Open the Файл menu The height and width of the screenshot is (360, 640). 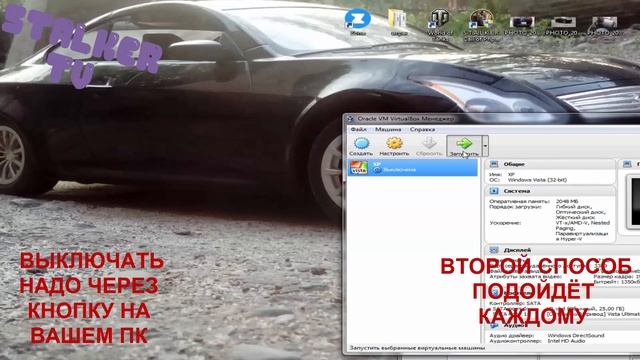coord(358,129)
